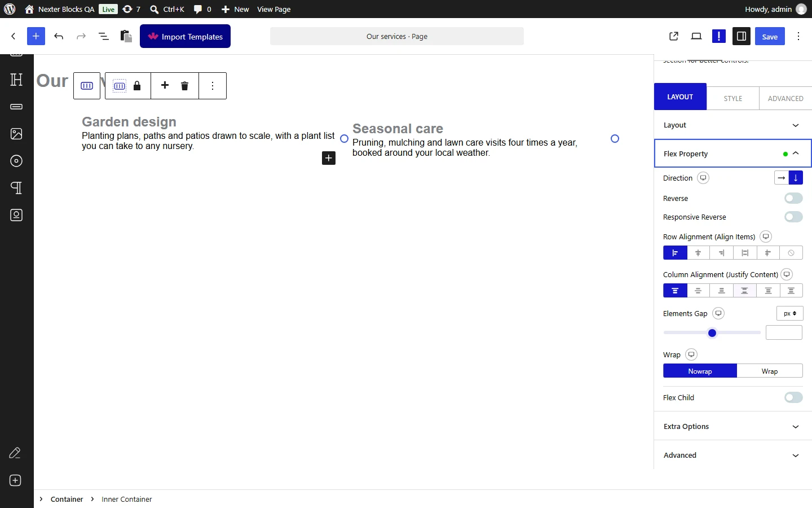Adjust the Elements Gap slider
This screenshot has height=508, width=812.
click(712, 333)
